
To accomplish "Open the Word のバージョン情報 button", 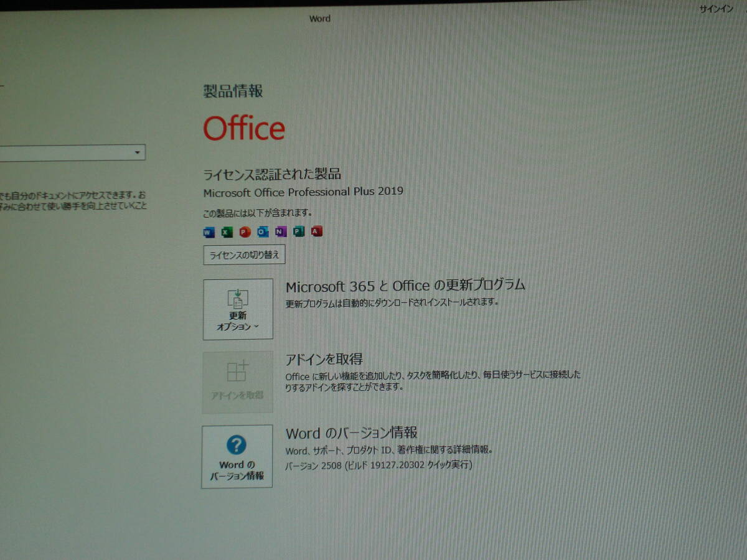I will click(x=237, y=457).
